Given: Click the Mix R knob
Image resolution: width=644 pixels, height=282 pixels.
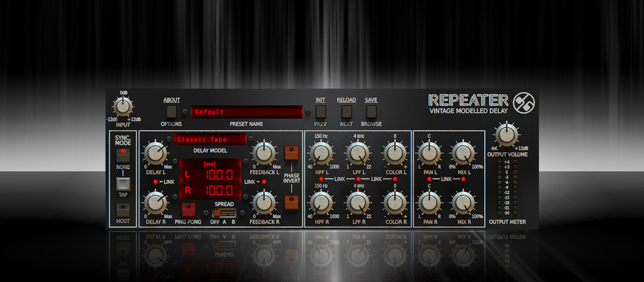Looking at the screenshot, I should coord(463,203).
